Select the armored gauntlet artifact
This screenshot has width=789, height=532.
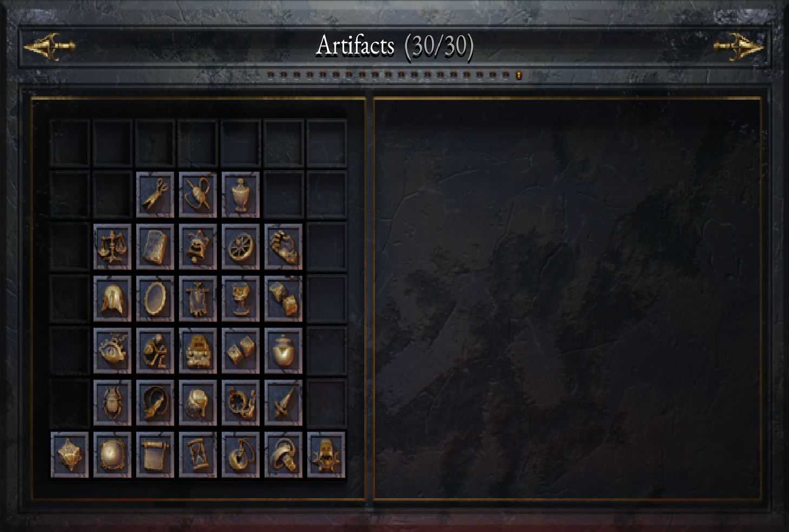point(284,247)
